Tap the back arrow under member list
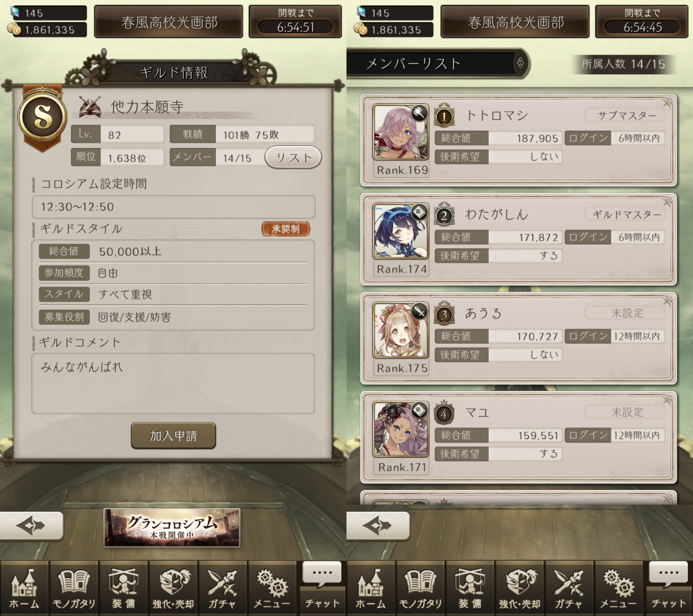 (x=378, y=526)
